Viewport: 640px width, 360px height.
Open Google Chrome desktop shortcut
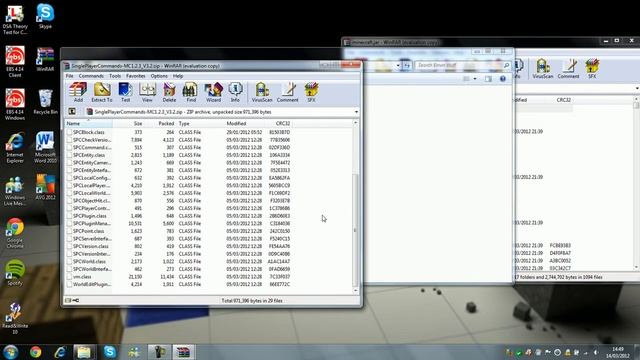pyautogui.click(x=15, y=233)
